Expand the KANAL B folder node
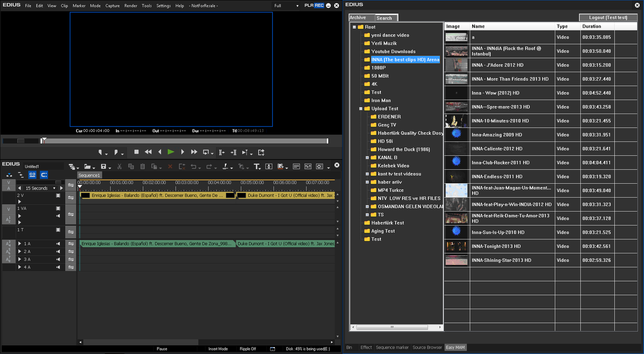This screenshot has width=644, height=354. (x=367, y=158)
